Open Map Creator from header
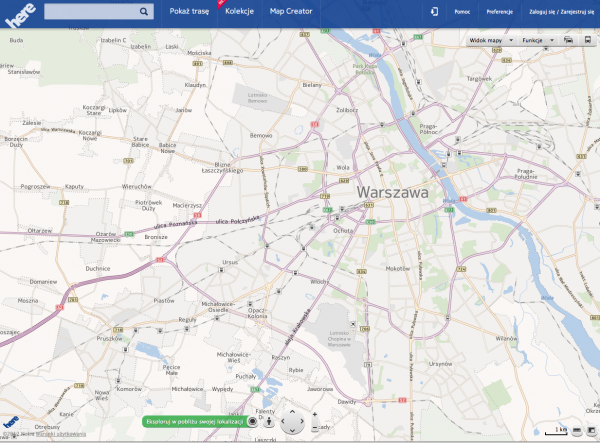 click(x=291, y=12)
